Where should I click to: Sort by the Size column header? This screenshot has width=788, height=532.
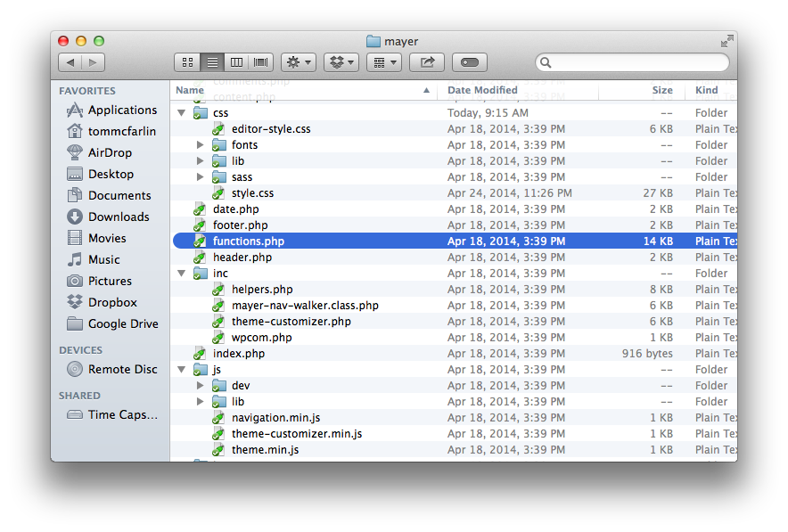[x=642, y=90]
